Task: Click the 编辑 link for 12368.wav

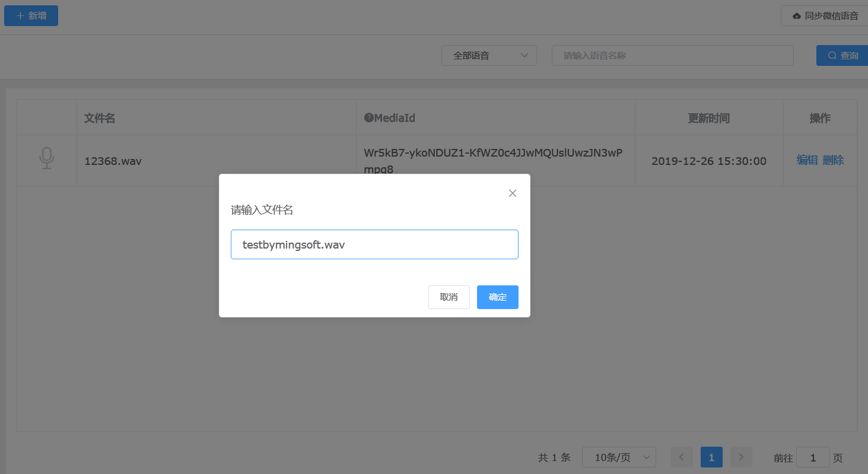Action: 807,160
